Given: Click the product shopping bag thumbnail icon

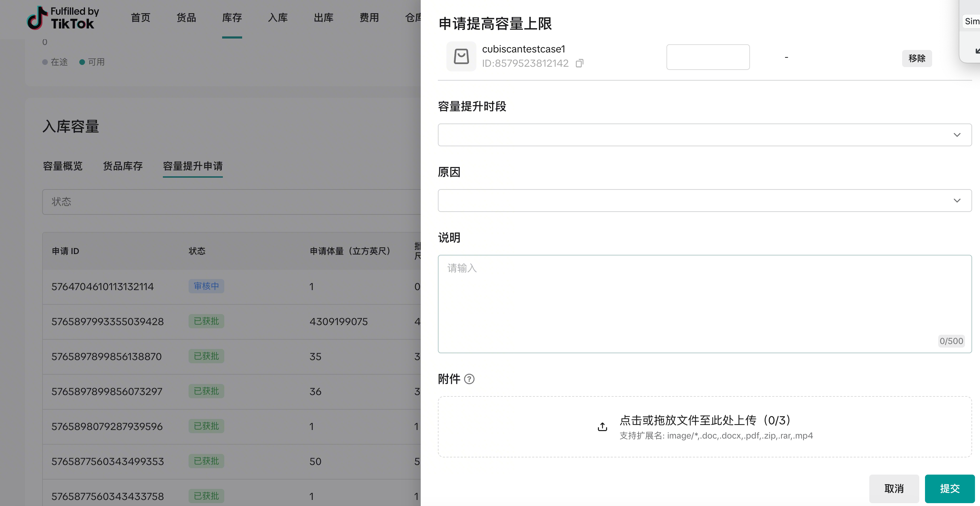Looking at the screenshot, I should tap(461, 56).
